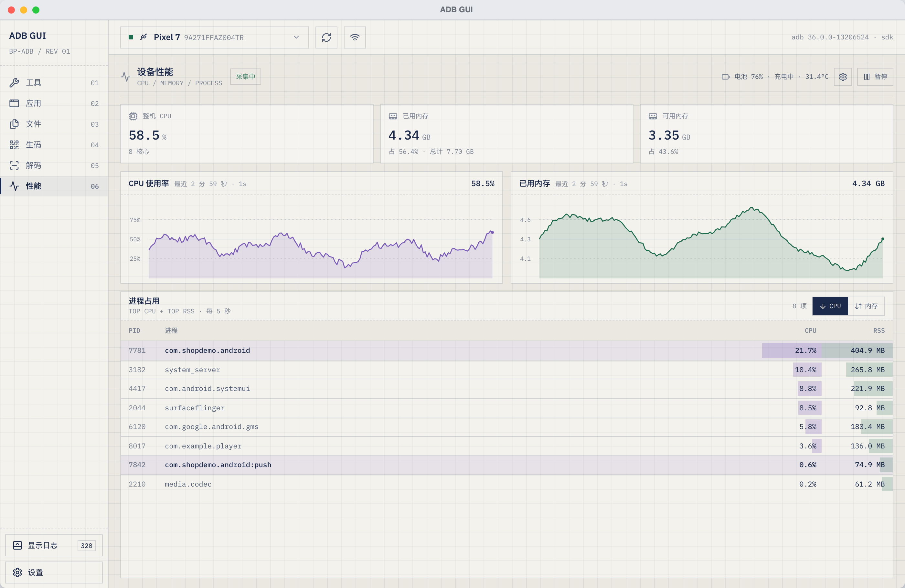Click the 显示日志 button
The height and width of the screenshot is (588, 905).
(54, 545)
